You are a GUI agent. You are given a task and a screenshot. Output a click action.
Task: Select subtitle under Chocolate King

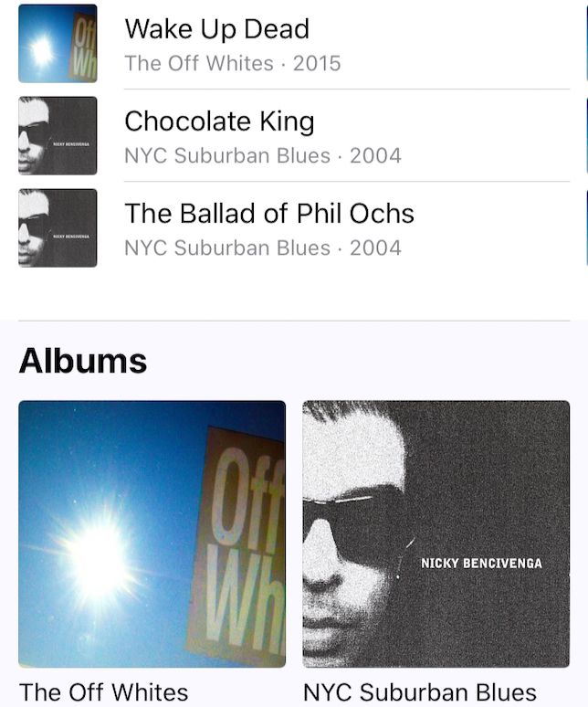263,155
